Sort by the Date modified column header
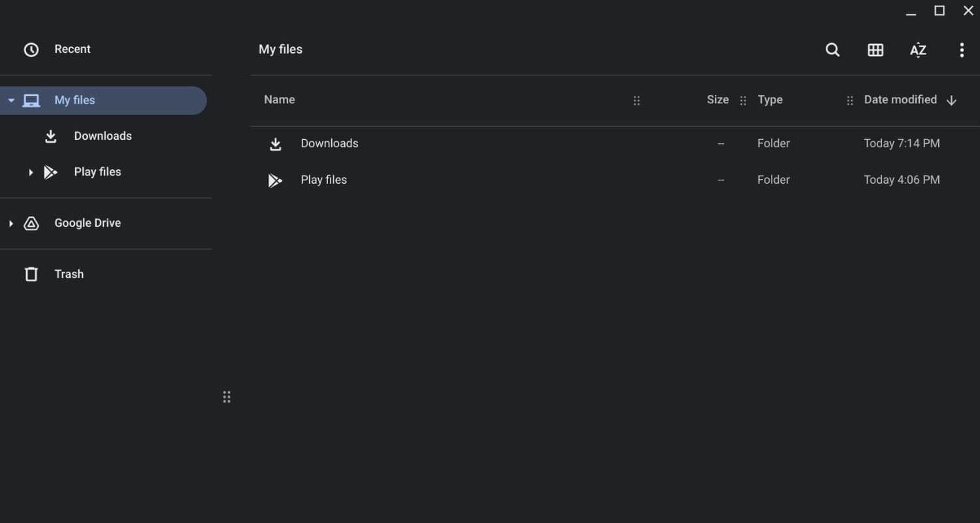 [900, 100]
